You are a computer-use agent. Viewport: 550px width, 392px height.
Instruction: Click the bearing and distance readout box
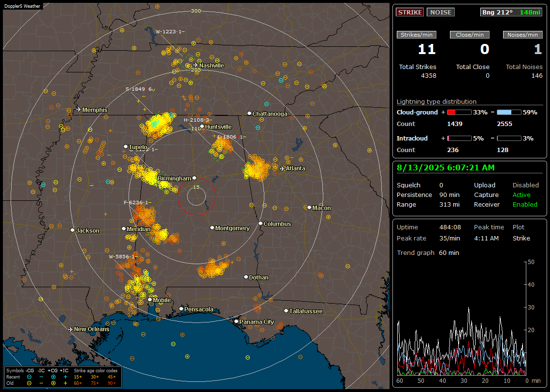tap(511, 12)
